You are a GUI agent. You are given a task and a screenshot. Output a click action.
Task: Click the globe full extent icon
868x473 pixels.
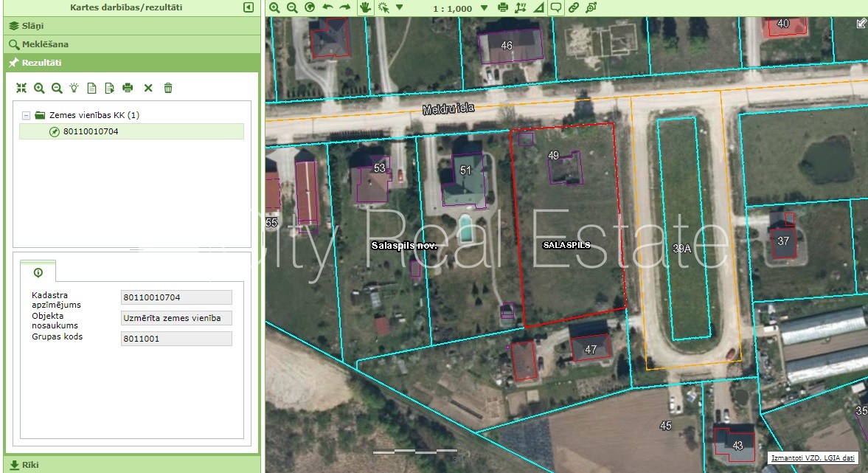click(310, 7)
